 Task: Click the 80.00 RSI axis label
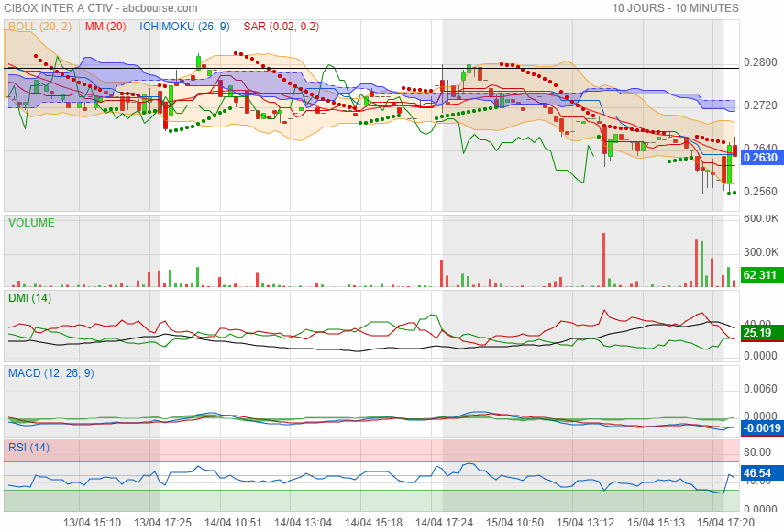click(757, 452)
